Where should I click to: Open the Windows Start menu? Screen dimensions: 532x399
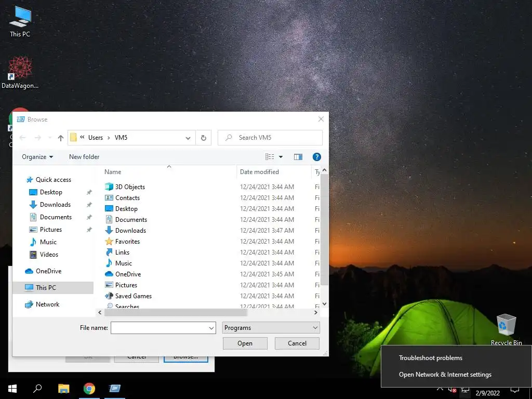12,389
